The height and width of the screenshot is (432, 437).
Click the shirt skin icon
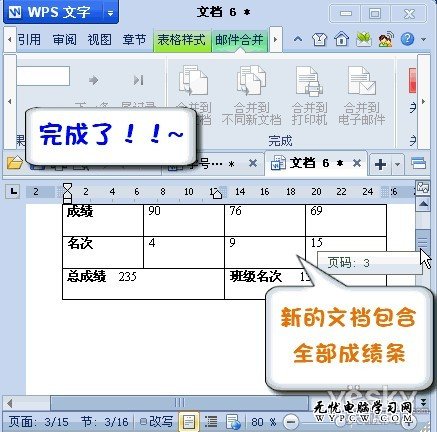coord(319,40)
